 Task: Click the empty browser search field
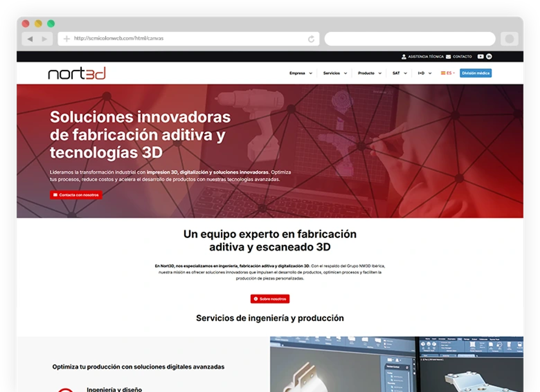410,38
